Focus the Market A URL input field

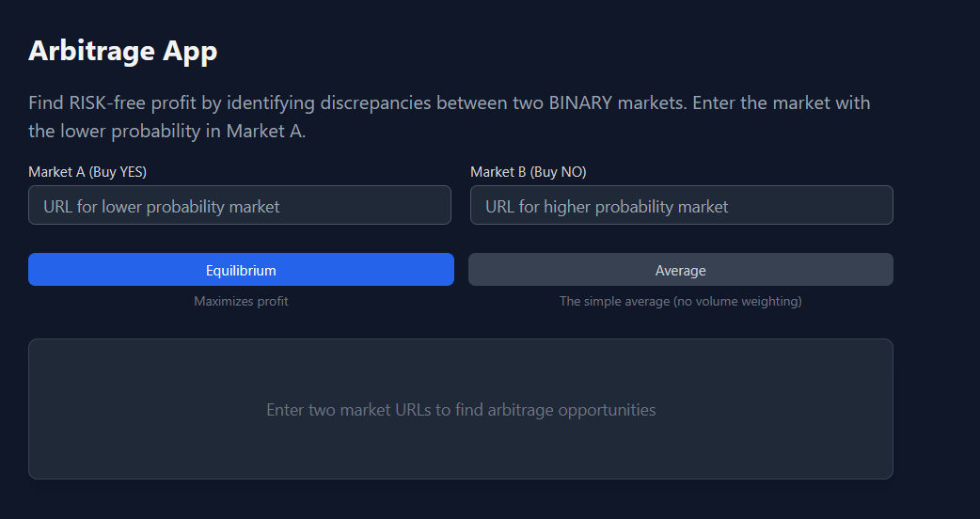pyautogui.click(x=240, y=205)
